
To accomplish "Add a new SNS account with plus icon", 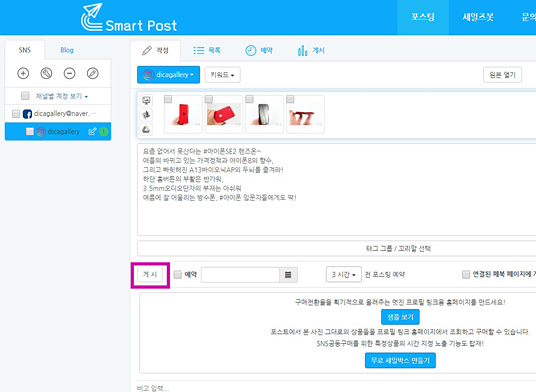I will click(23, 73).
